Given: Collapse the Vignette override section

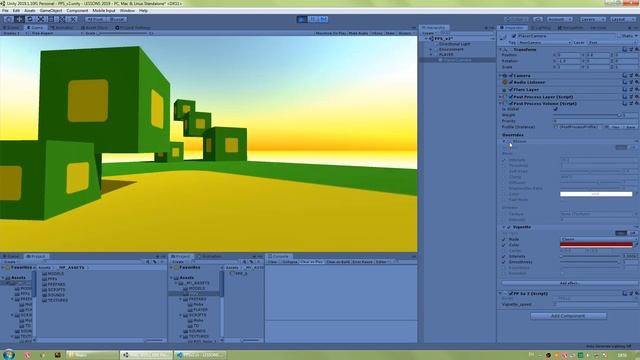Looking at the screenshot, I should [504, 227].
